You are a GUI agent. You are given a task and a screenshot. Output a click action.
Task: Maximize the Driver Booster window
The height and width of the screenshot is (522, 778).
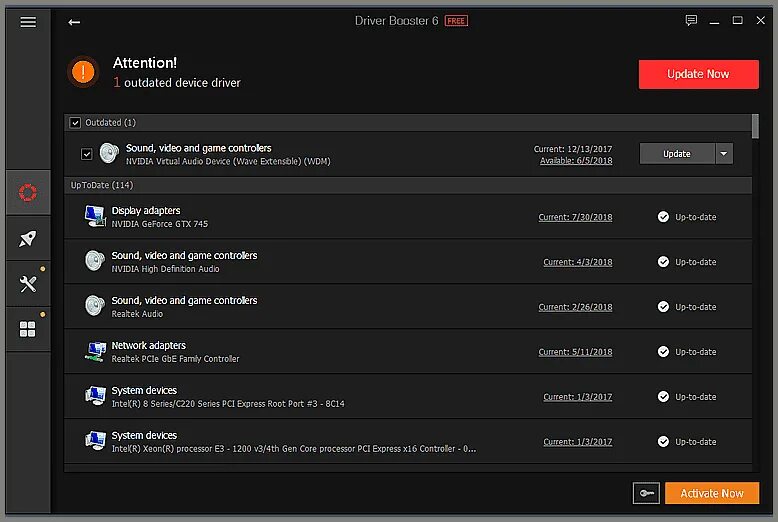pyautogui.click(x=737, y=20)
